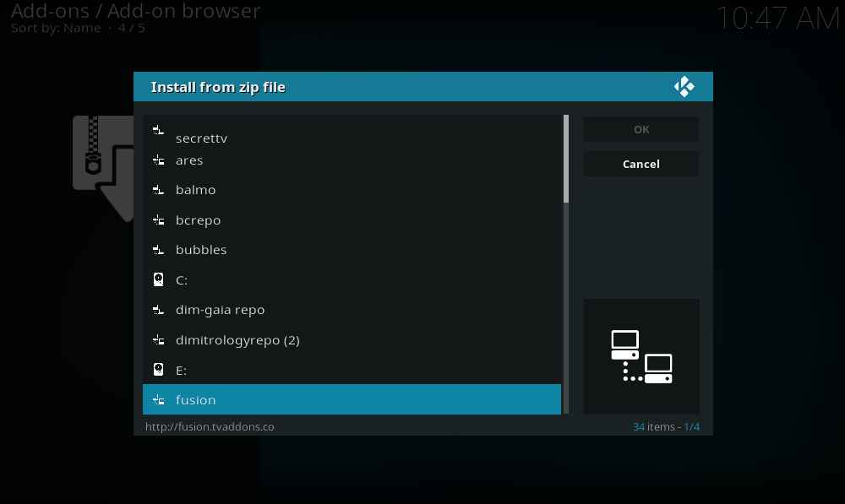This screenshot has width=845, height=504.
Task: Click the Sort by: Name label
Action: pos(56,28)
